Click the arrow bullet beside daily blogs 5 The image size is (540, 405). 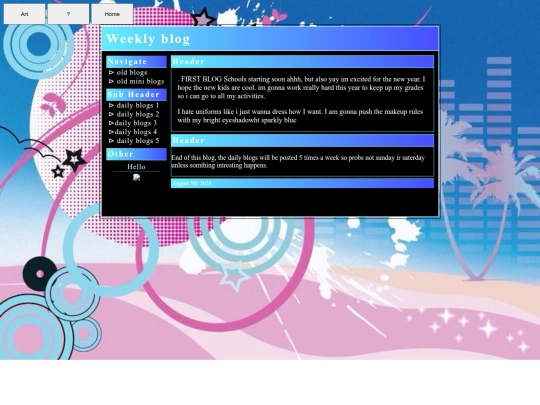111,141
